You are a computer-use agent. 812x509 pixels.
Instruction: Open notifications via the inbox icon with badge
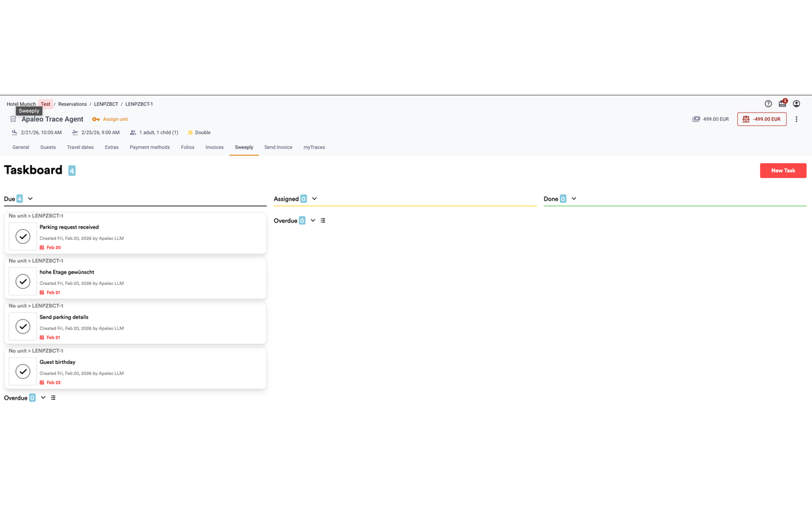point(782,104)
